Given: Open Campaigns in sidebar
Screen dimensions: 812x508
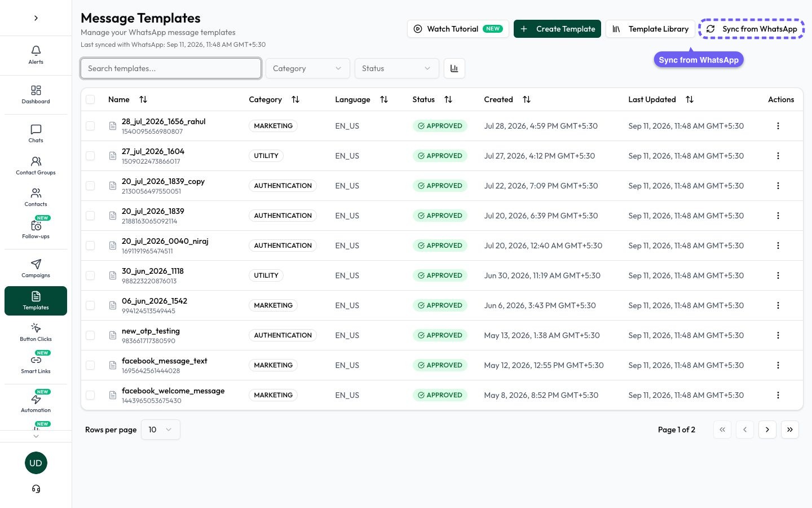Looking at the screenshot, I should click(36, 268).
